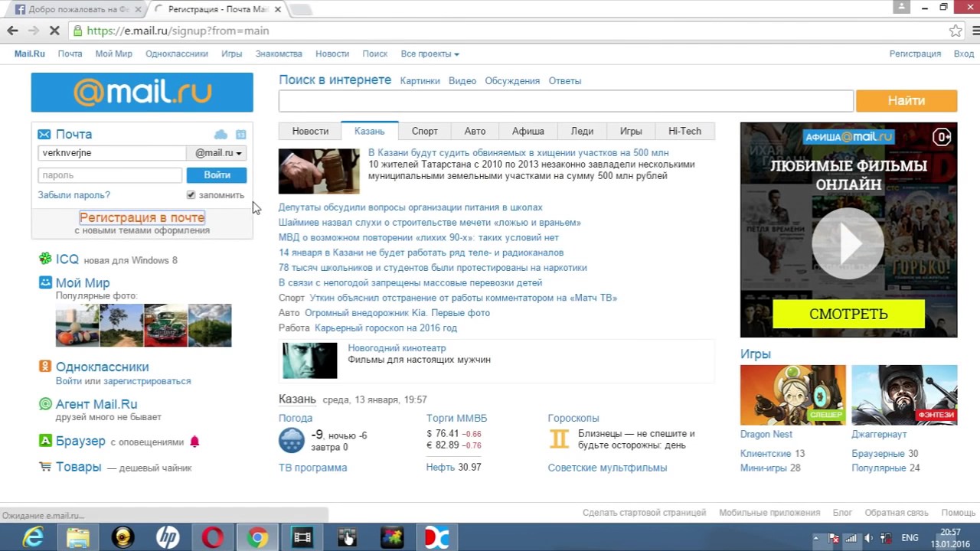980x551 pixels.
Task: Click Советские мультфильмы link
Action: (607, 468)
